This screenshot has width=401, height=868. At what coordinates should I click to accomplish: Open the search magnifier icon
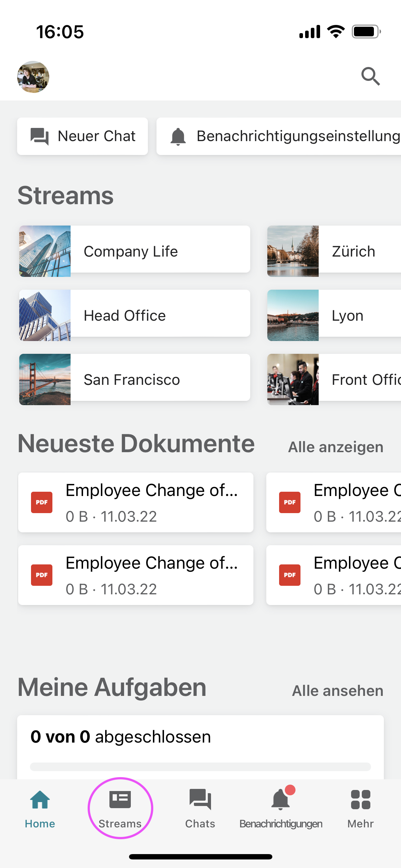(370, 76)
